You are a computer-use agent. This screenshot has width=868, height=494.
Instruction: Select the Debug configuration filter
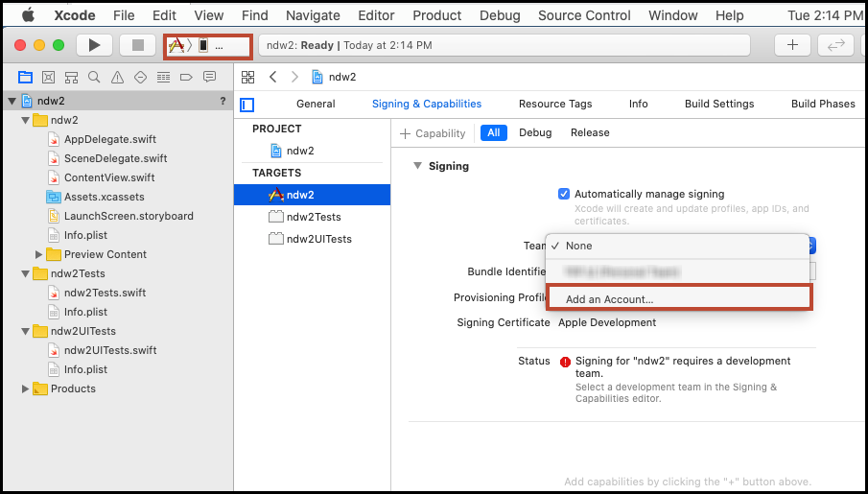pyautogui.click(x=535, y=133)
